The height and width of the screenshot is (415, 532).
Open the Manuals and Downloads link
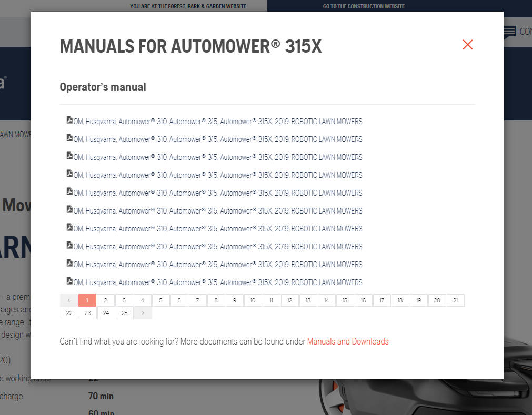pos(347,341)
